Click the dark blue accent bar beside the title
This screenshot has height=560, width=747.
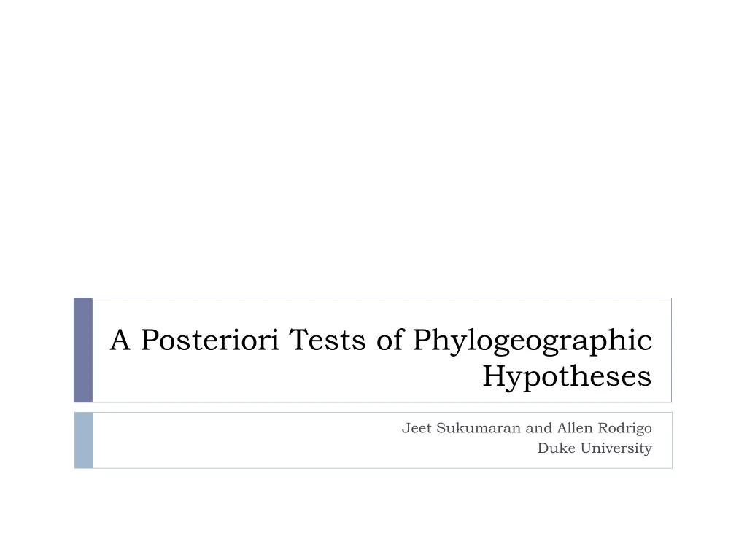(83, 350)
